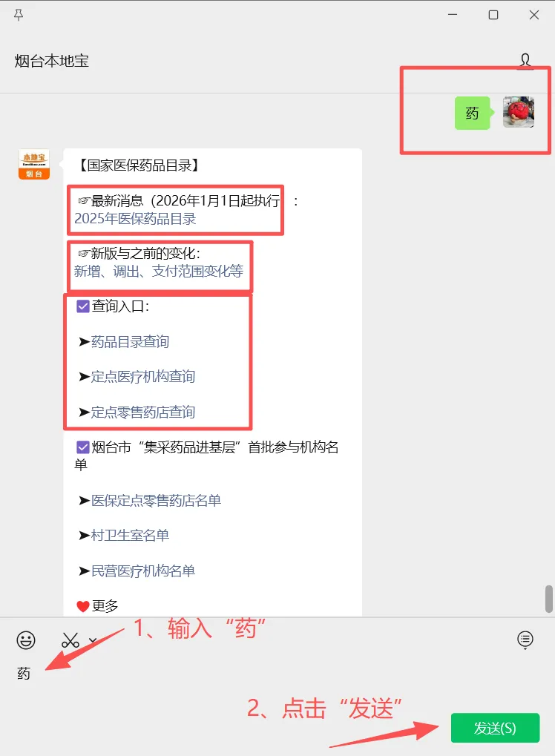Open the 村卫生室名单 link
Image resolution: width=555 pixels, height=756 pixels.
[130, 535]
